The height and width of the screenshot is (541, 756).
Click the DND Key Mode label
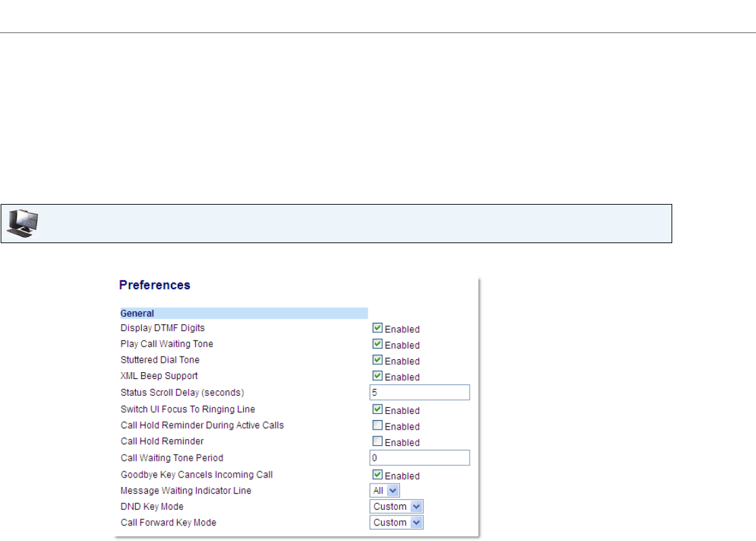point(152,507)
